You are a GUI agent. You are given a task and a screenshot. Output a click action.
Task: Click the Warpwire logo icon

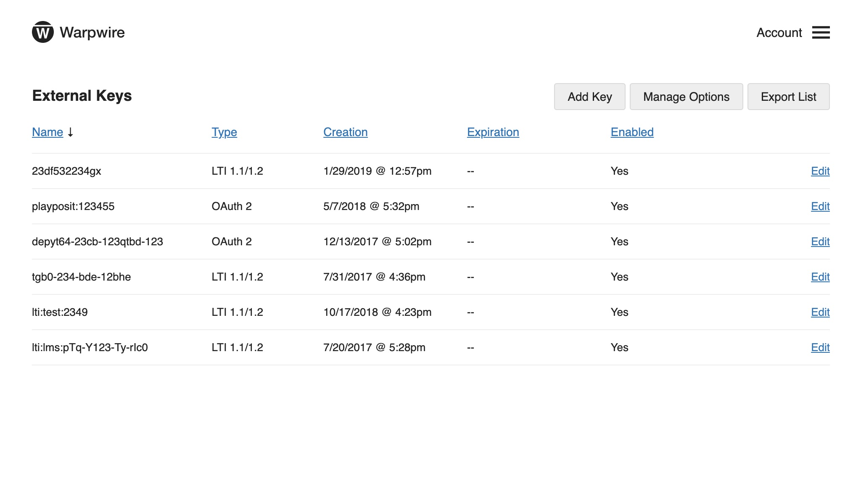click(x=42, y=32)
